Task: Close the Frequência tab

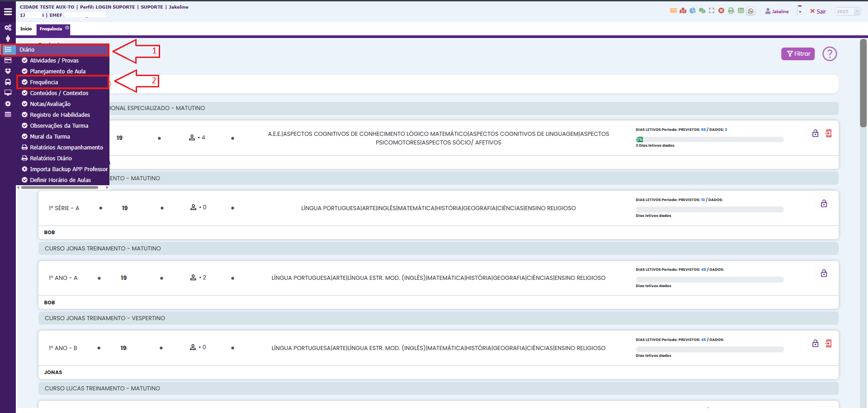Action: [67, 28]
